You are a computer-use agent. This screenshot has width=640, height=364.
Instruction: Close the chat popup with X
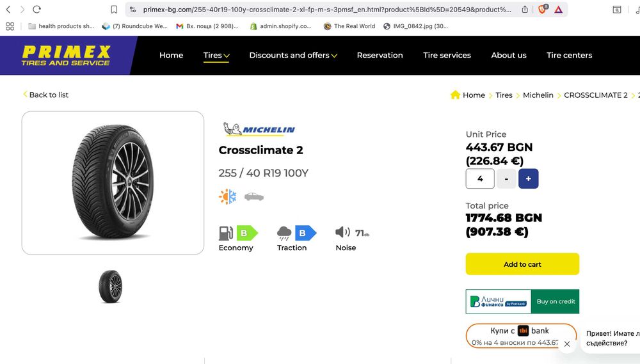(x=566, y=344)
